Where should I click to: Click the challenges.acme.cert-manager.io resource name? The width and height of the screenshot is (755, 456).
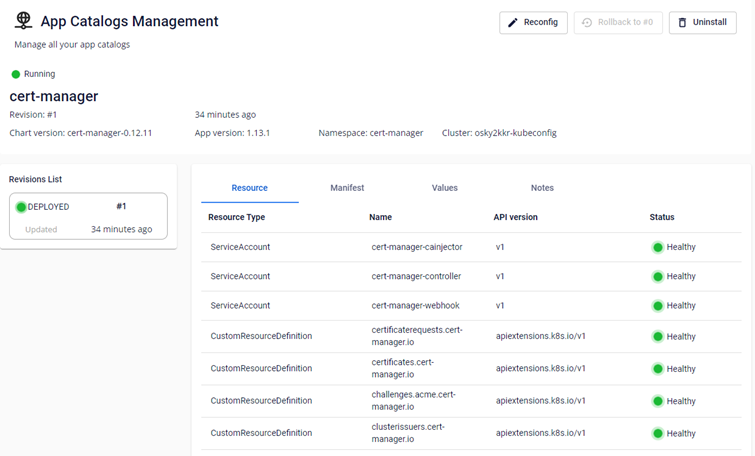pos(414,401)
